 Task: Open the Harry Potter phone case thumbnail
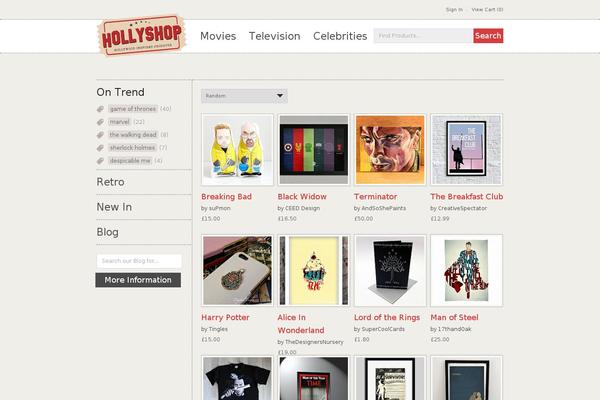237,271
